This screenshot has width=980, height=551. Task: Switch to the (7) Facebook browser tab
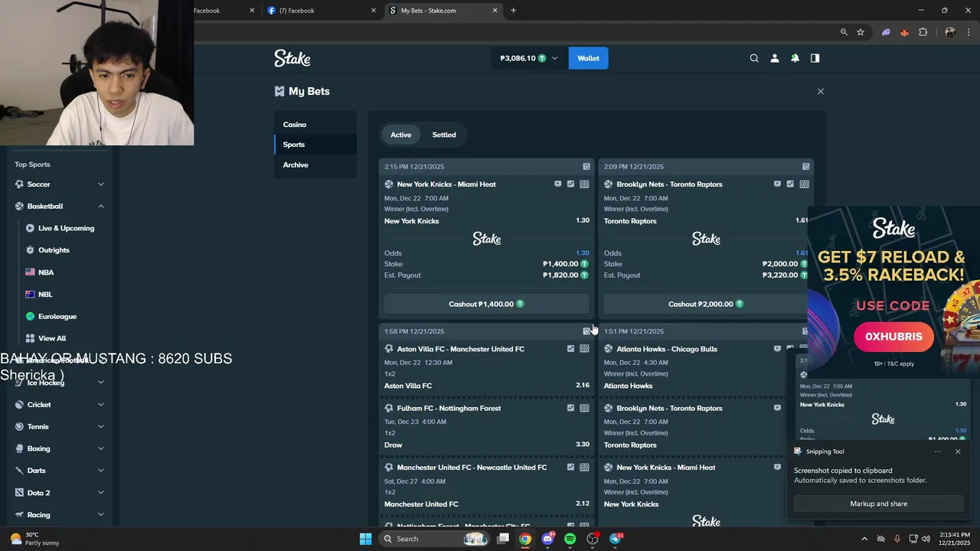click(320, 11)
